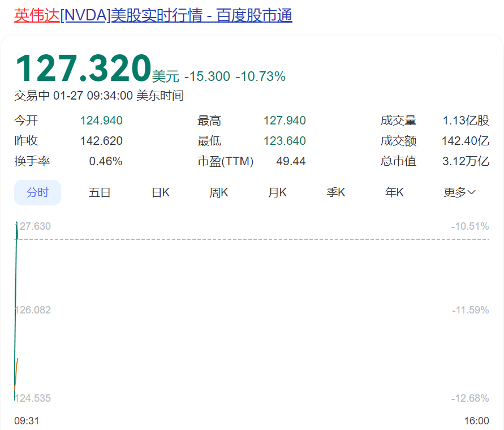Select the 分时 chart tab
The width and height of the screenshot is (504, 430).
[37, 192]
